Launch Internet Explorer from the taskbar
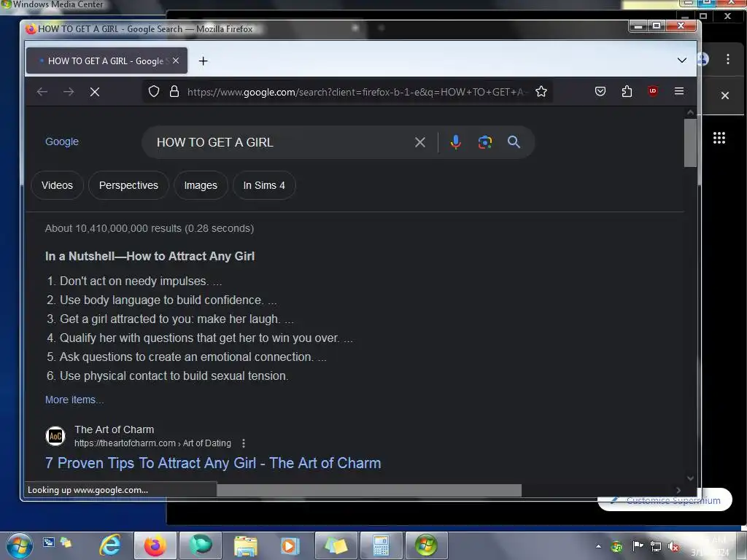Screen dimensions: 747x560 [x=110, y=545]
